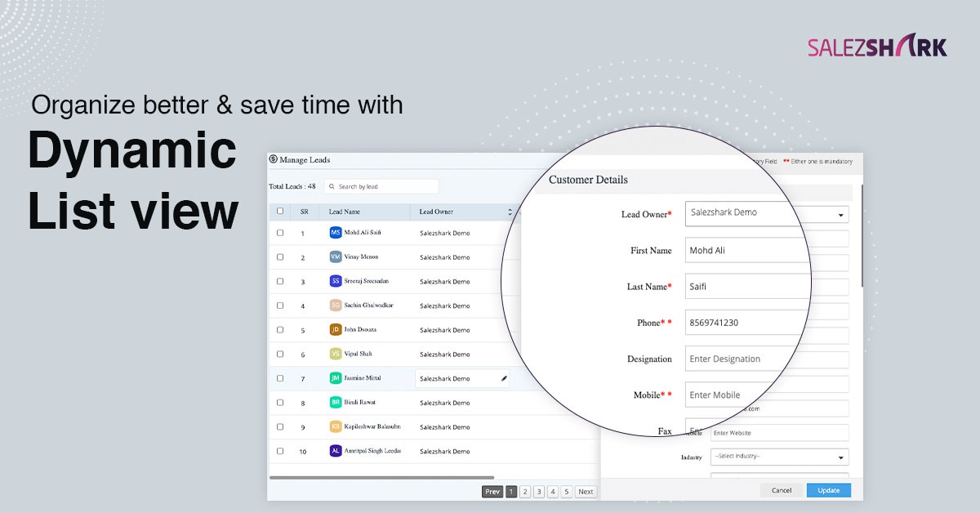This screenshot has height=513, width=980.
Task: Check the box for row 9 Kapileshwar Balasubn
Action: 280,426
